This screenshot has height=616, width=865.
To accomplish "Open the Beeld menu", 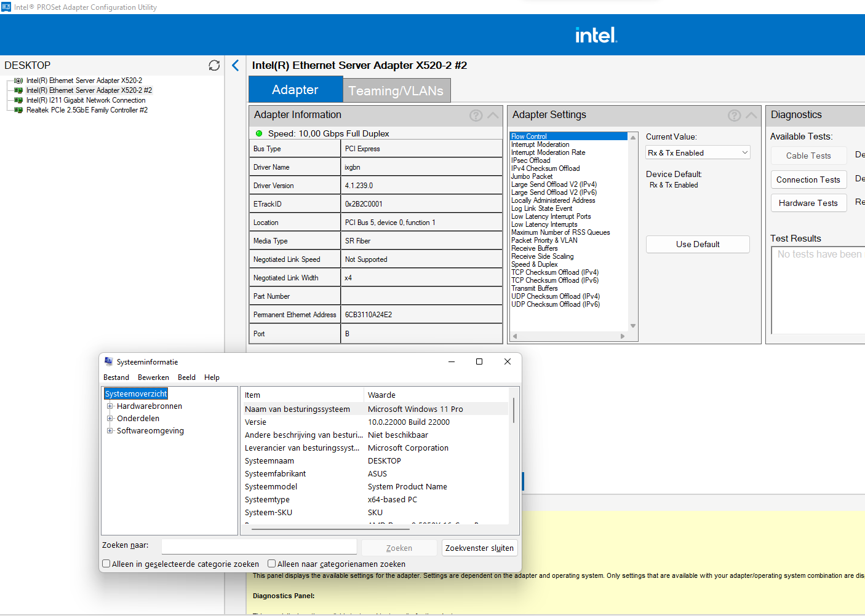I will click(186, 377).
